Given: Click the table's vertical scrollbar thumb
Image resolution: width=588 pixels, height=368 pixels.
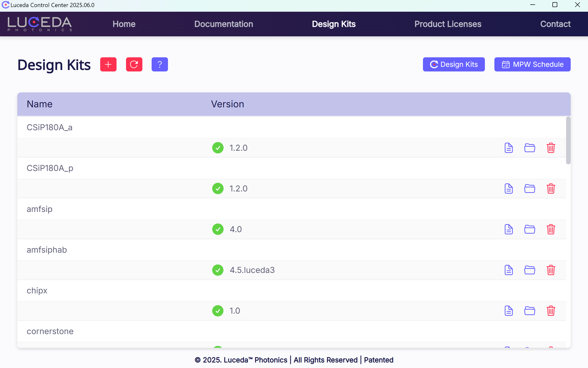Looking at the screenshot, I should click(568, 140).
